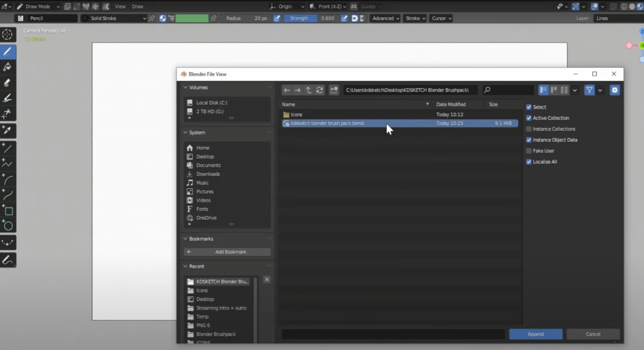This screenshot has width=644, height=350.
Task: Open the Front (X-Z) drawing plane dropdown
Action: (327, 6)
